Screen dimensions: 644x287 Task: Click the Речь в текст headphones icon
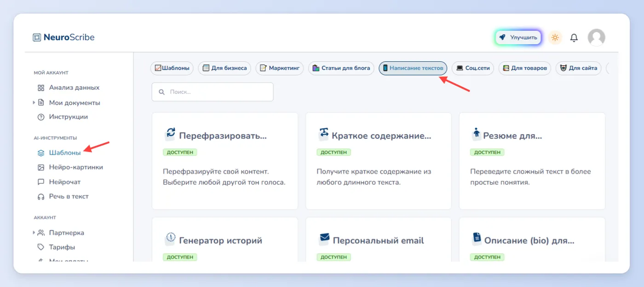[x=40, y=196]
